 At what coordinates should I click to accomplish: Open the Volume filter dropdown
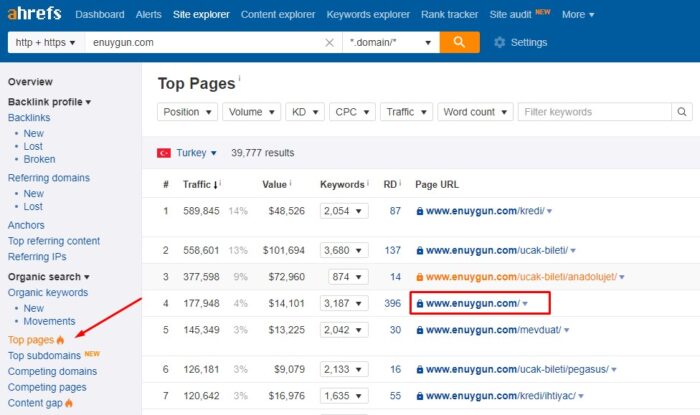[251, 112]
